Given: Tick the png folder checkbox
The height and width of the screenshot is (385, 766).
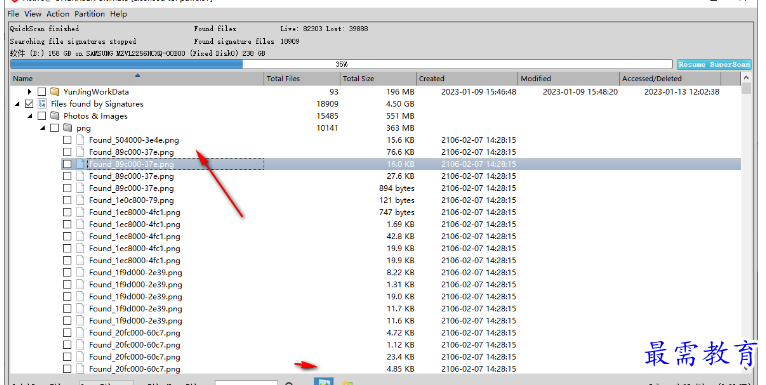Looking at the screenshot, I should [54, 128].
